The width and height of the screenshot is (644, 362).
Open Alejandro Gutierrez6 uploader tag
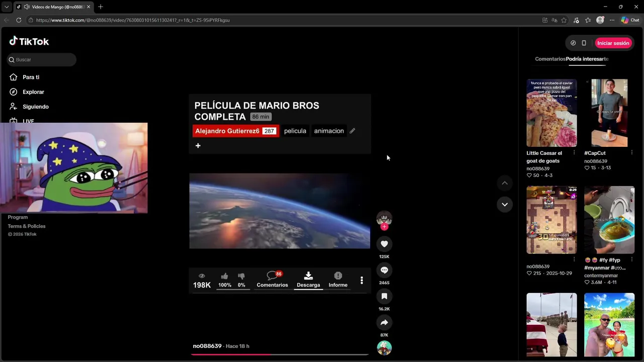pyautogui.click(x=235, y=131)
